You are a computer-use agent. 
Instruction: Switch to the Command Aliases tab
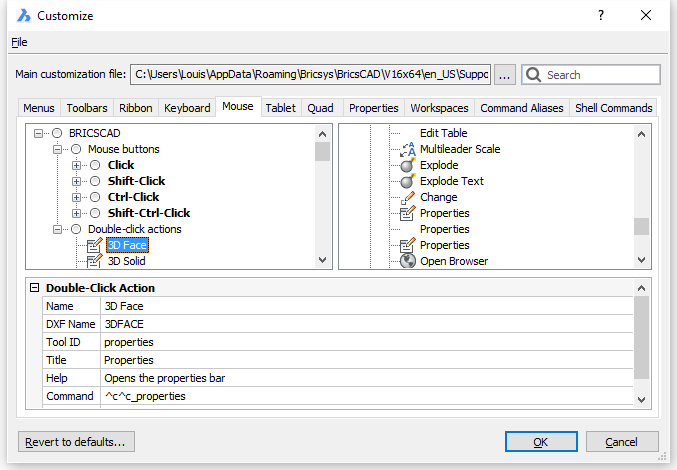point(522,108)
